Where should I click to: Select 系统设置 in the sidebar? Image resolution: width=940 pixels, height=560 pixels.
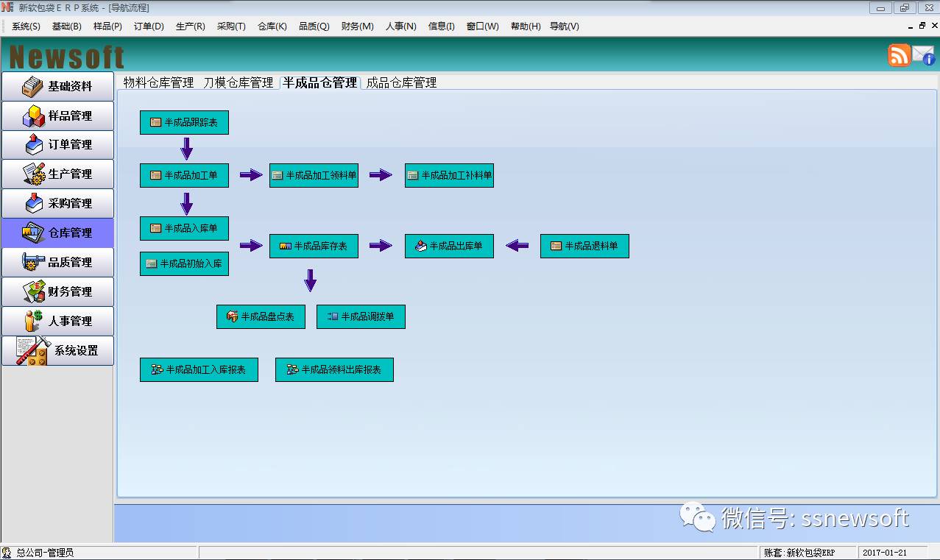coord(58,351)
